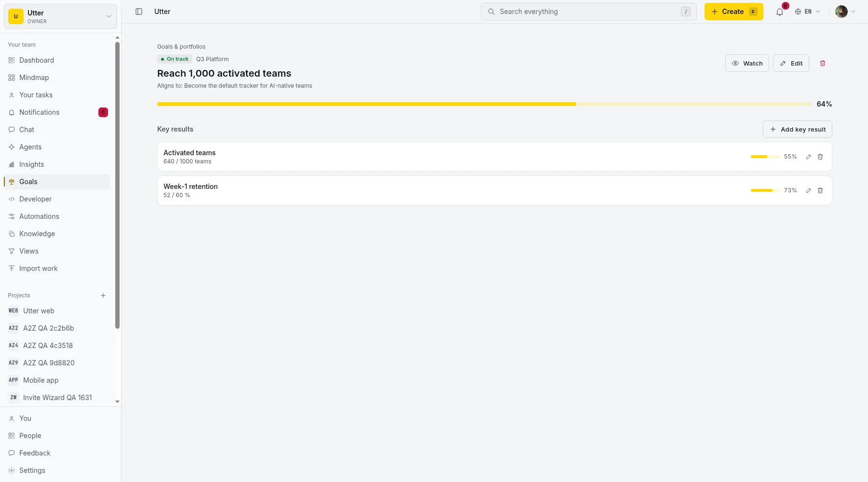Screen dimensions: 868x482
Task: Click the Add key result button
Action: pos(798,129)
